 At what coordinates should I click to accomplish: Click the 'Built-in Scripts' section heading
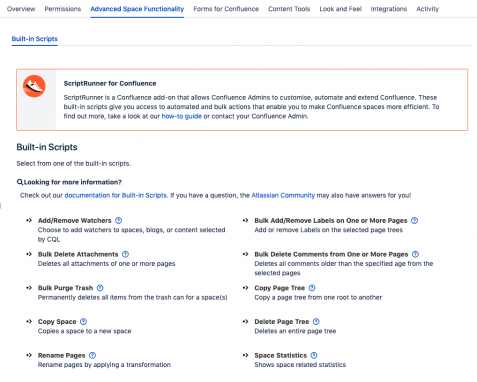pos(47,147)
